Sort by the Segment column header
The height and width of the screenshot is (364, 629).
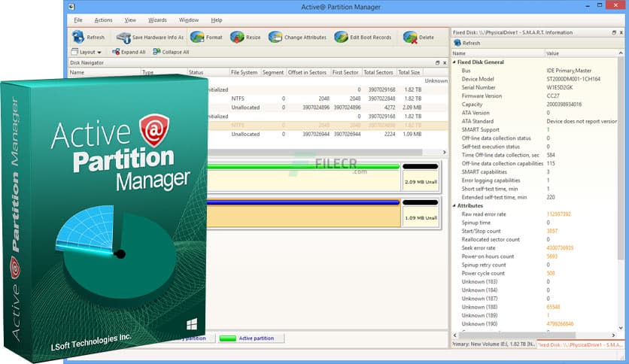pos(273,72)
